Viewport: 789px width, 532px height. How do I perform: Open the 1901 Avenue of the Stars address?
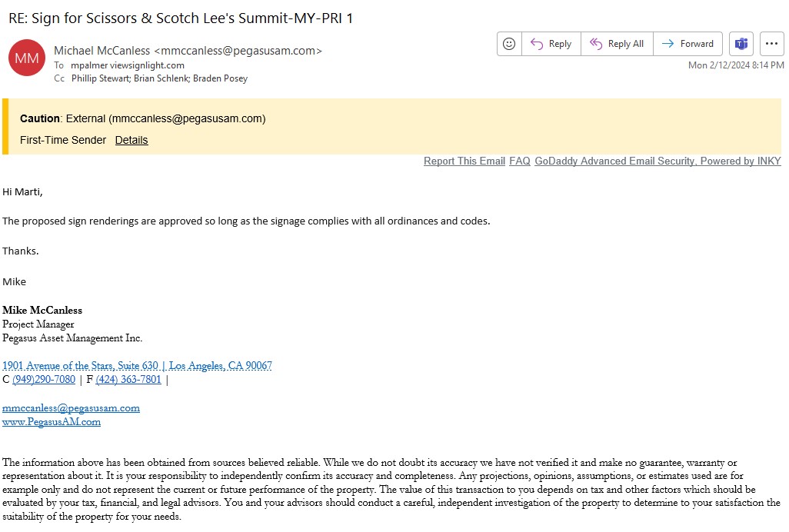point(137,366)
